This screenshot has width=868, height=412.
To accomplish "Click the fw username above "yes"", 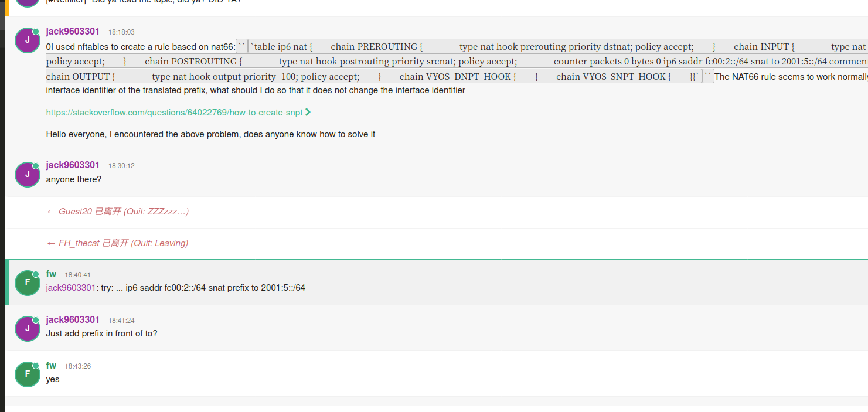I will pos(51,366).
